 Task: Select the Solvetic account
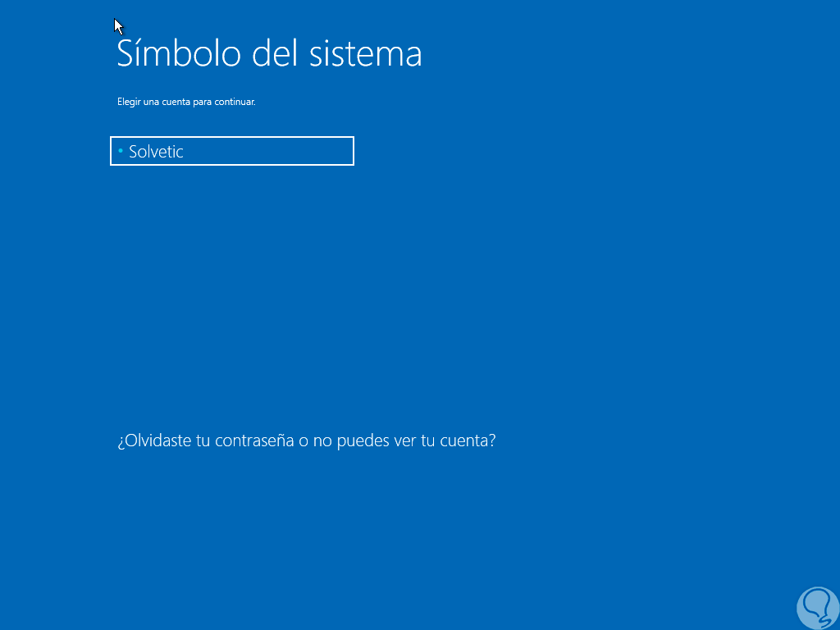point(231,152)
